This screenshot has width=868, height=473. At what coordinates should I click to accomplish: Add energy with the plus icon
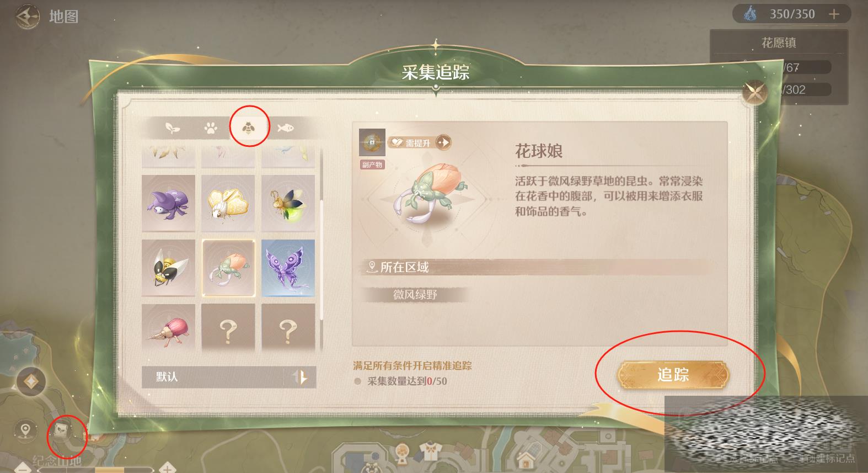[834, 14]
